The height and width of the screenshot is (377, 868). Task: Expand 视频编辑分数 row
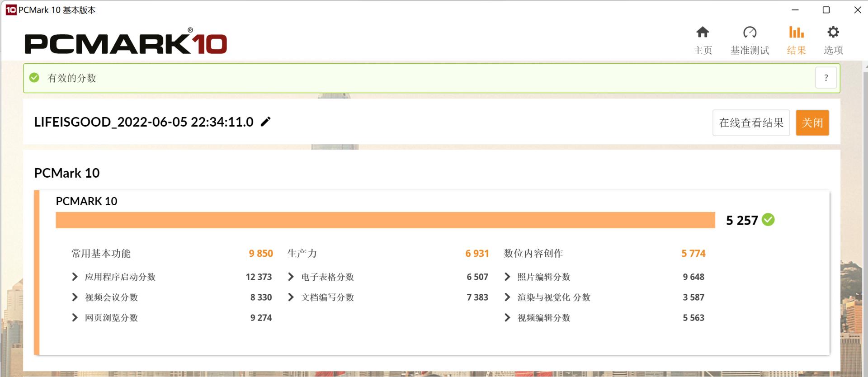pos(507,317)
